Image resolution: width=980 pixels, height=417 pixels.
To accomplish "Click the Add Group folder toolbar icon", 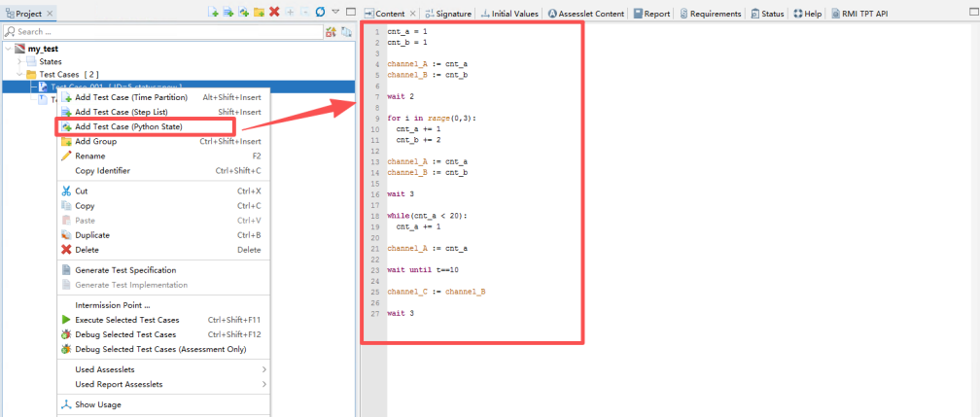I will pyautogui.click(x=259, y=13).
